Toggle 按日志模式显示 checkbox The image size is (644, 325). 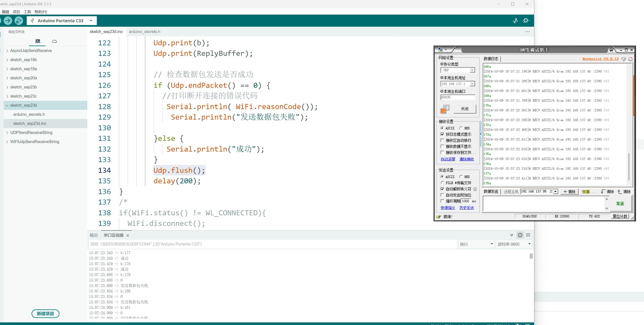click(442, 134)
